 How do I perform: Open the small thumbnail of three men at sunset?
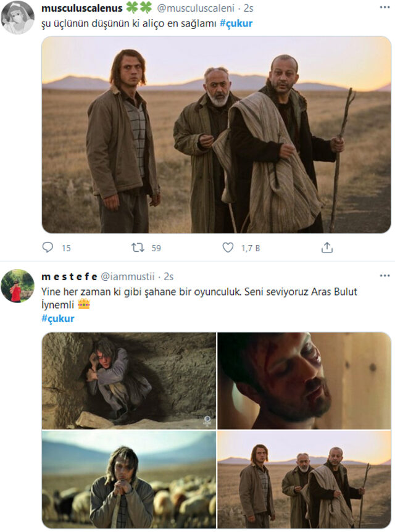[x=304, y=480]
